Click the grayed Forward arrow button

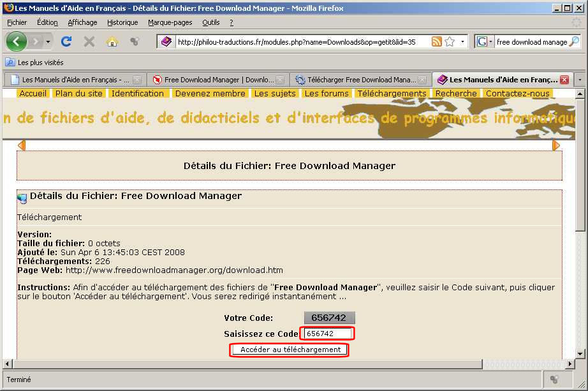[x=36, y=41]
